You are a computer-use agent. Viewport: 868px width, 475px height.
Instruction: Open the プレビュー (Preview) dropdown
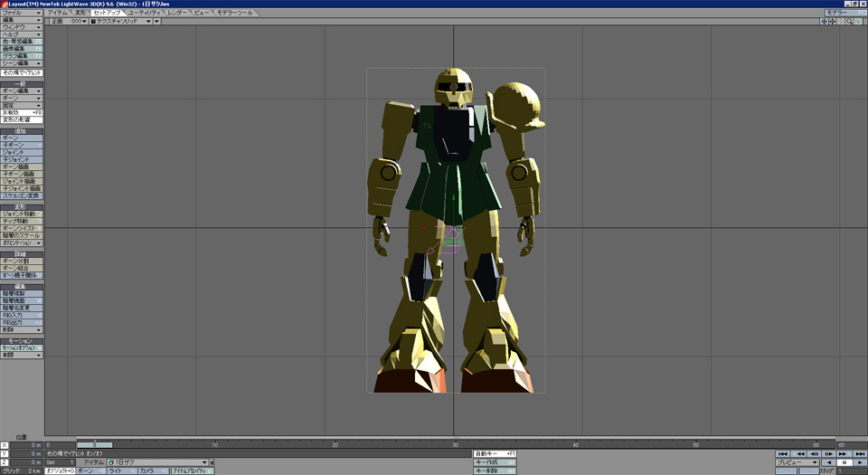797,462
